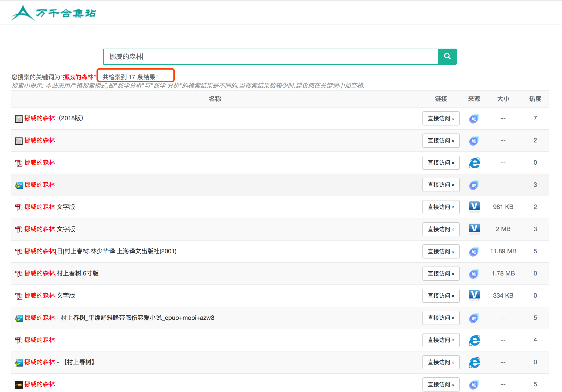Click the IE source icon in third row
This screenshot has width=562, height=392.
[x=474, y=163]
